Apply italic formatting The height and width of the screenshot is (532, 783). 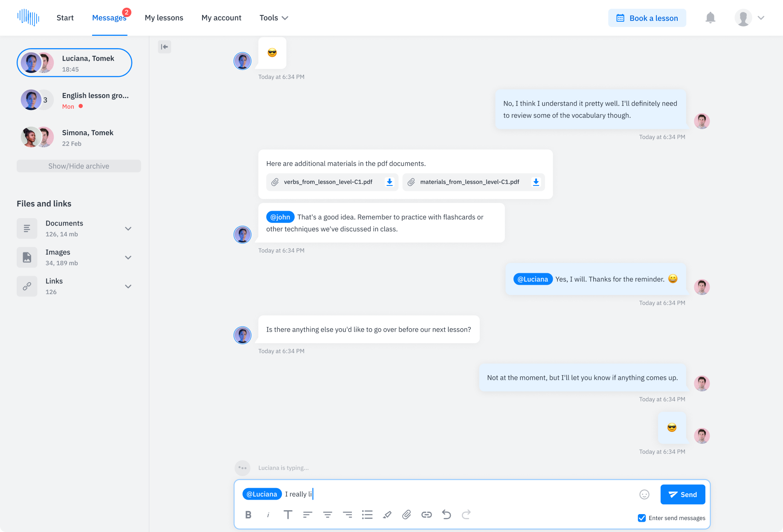tap(268, 515)
